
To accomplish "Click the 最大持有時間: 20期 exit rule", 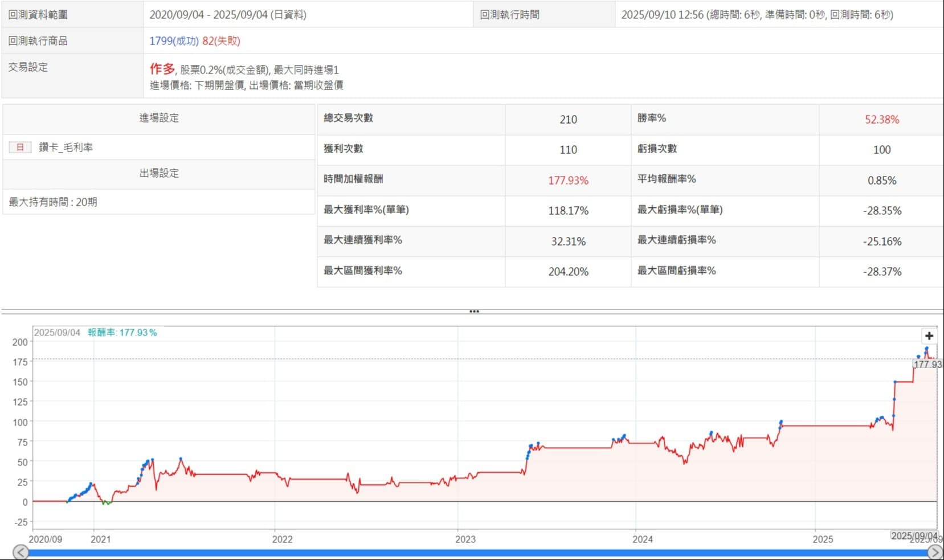I will click(53, 202).
